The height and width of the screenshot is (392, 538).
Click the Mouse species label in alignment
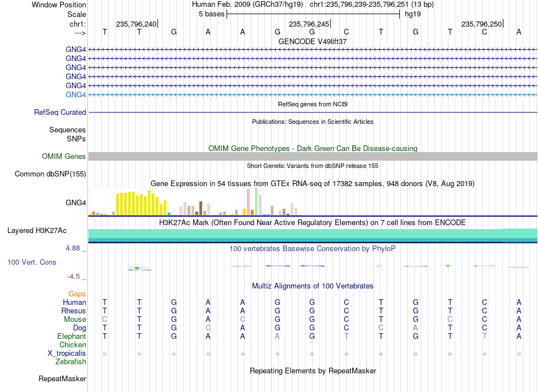pyautogui.click(x=75, y=320)
